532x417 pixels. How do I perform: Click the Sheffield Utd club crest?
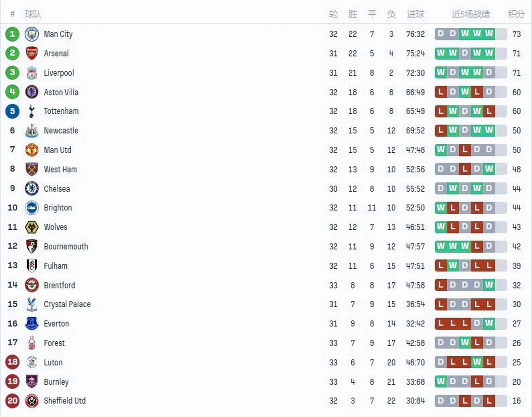[x=32, y=401]
